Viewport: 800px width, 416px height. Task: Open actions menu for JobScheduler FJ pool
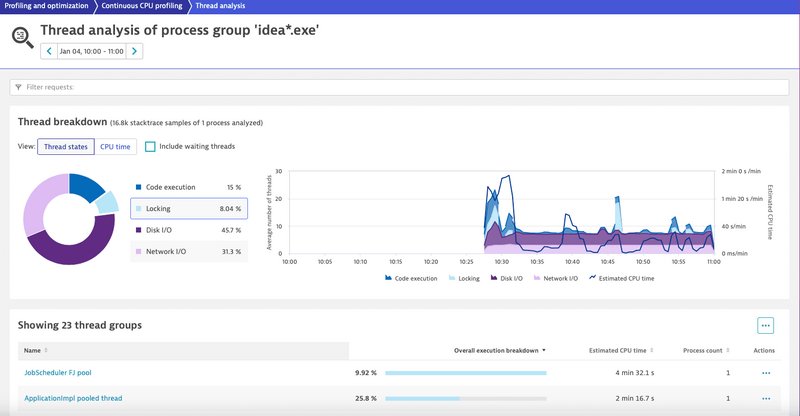tap(766, 373)
